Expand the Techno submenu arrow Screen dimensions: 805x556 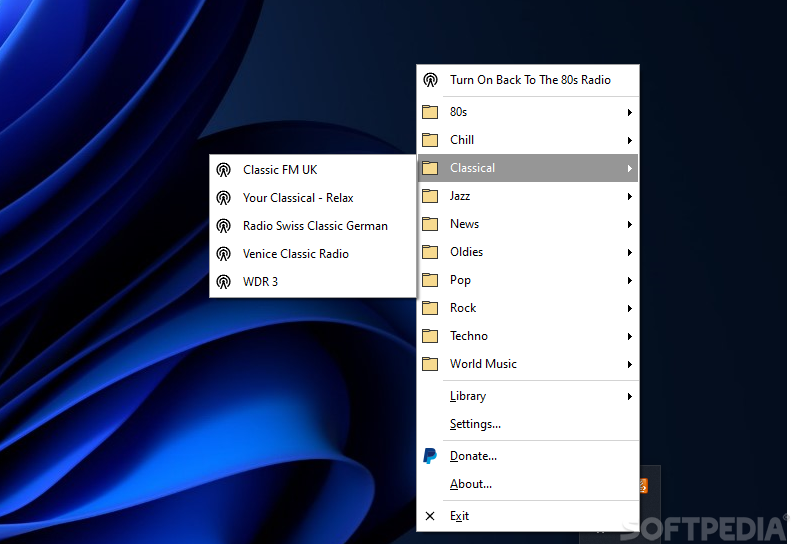point(629,336)
